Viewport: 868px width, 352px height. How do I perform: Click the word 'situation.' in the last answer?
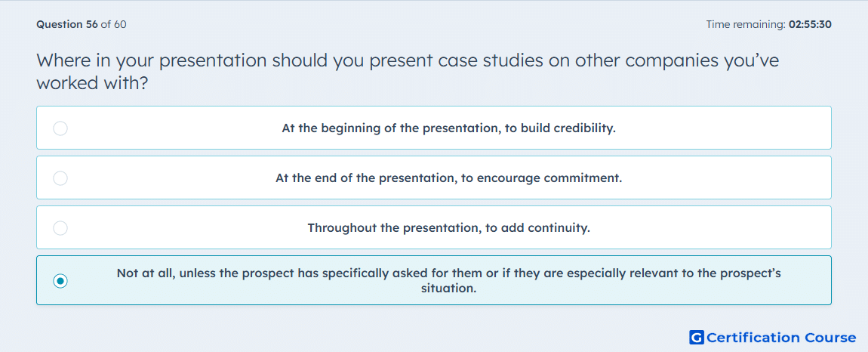(448, 289)
